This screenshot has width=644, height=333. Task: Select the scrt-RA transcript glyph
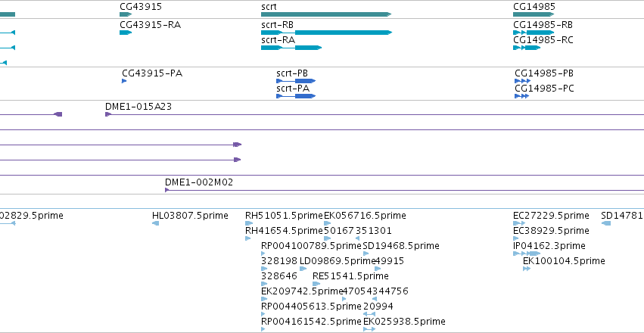pos(291,48)
